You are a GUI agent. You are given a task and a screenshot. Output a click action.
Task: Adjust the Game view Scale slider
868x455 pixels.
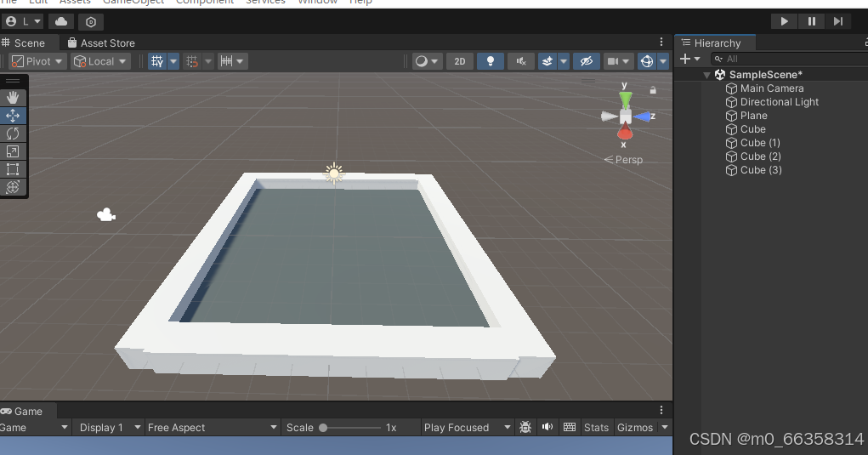pyautogui.click(x=351, y=427)
